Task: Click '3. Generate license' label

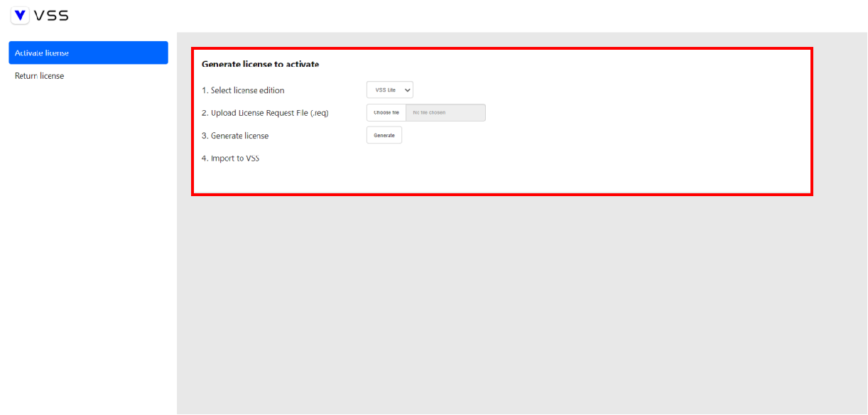Action: click(235, 136)
